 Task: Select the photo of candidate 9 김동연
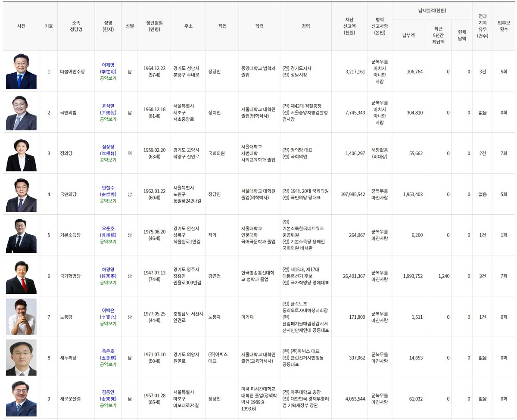point(21,398)
